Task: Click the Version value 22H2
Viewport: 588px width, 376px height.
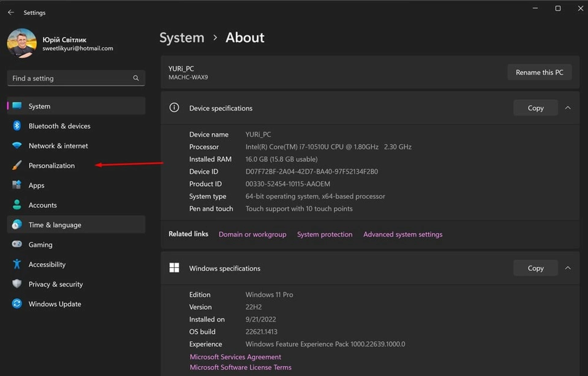Action: (x=253, y=307)
